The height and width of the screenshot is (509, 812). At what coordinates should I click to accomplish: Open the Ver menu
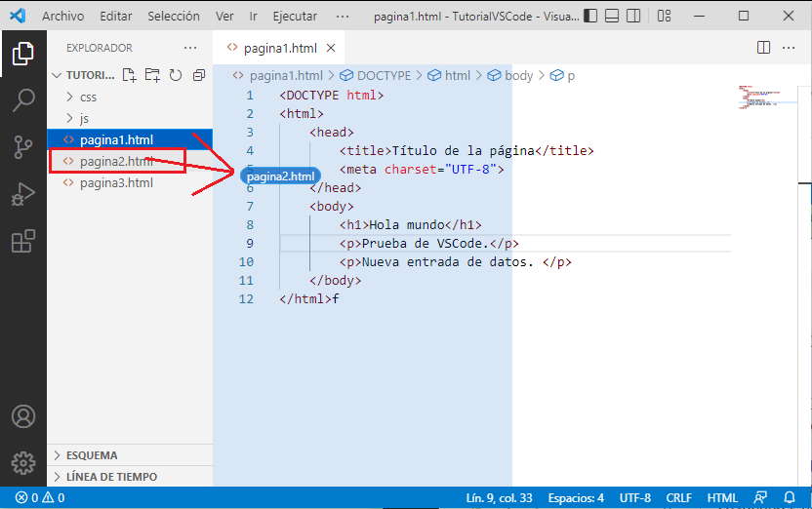pos(224,16)
